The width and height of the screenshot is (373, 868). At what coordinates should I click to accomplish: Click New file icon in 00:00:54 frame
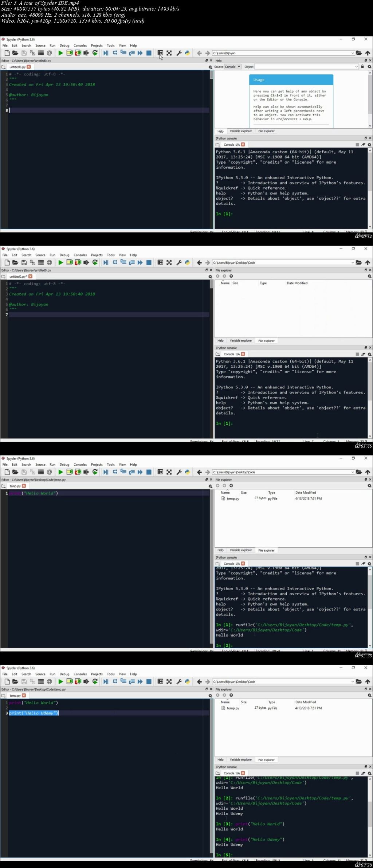tap(7, 53)
